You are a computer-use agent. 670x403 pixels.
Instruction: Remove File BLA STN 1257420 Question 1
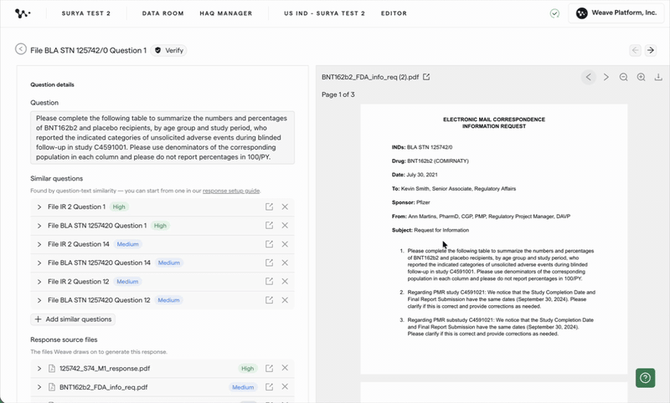[285, 225]
